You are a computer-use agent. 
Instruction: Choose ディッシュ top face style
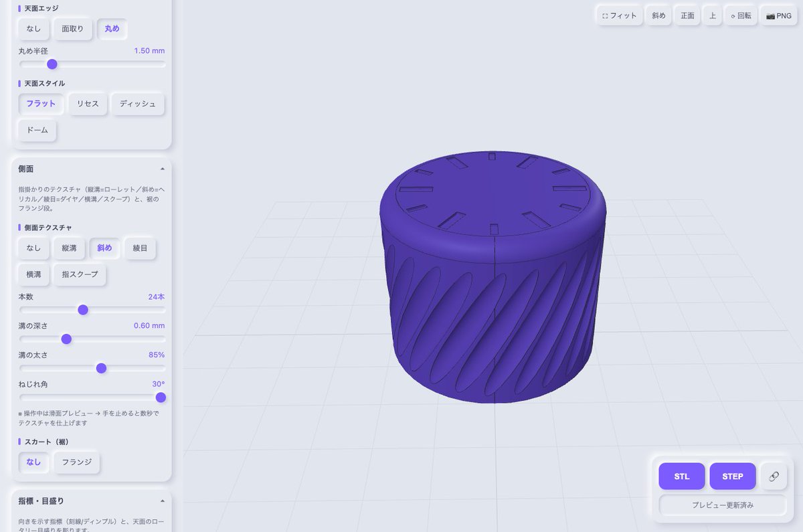pos(138,104)
